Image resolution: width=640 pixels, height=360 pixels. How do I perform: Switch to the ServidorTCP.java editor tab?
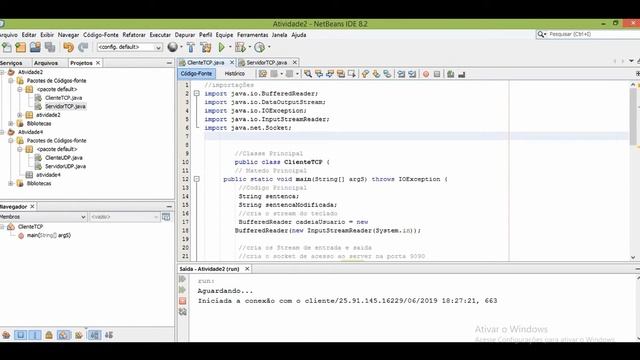click(x=267, y=62)
